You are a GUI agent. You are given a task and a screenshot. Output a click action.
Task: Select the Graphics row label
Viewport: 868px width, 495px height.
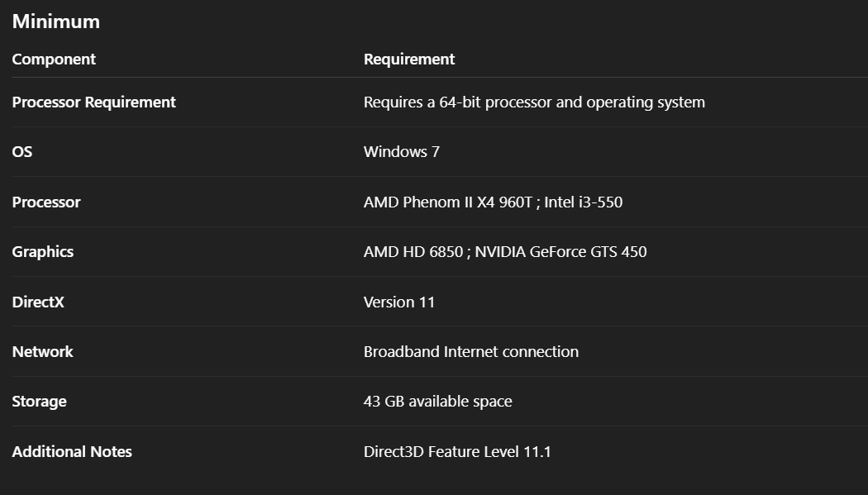[42, 252]
